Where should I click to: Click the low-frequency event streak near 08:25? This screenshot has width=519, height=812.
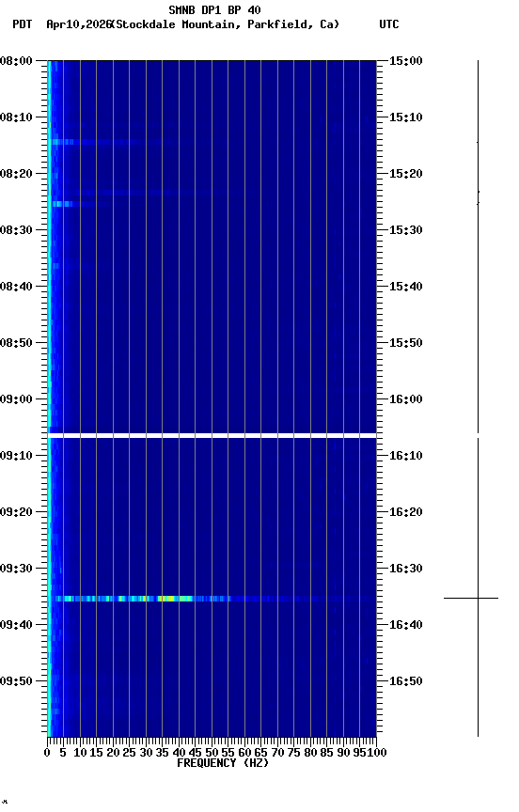tap(72, 204)
